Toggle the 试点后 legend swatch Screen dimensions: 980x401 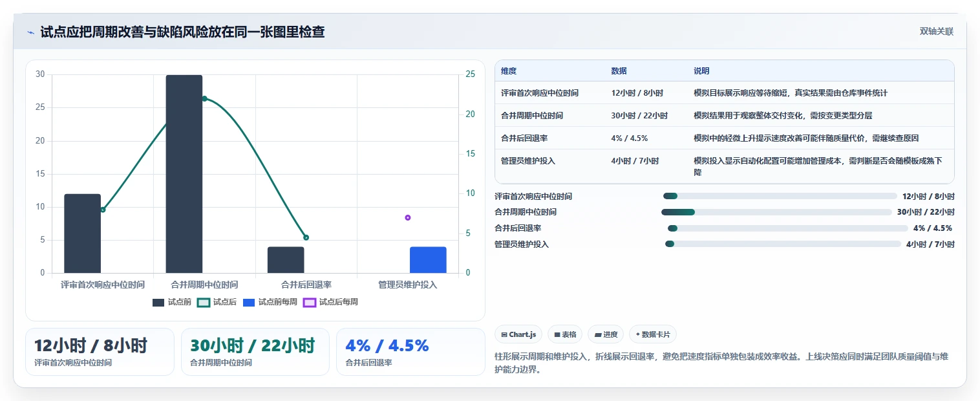point(204,302)
